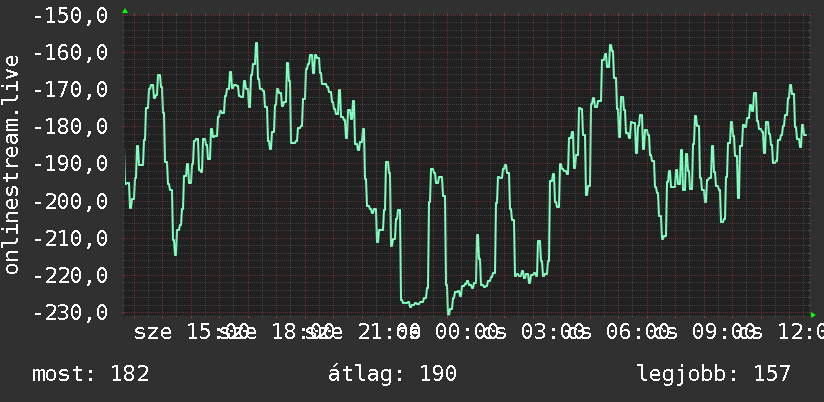The width and height of the screenshot is (824, 402).
Task: Click the 03:00 time axis label
Action: pos(553,332)
